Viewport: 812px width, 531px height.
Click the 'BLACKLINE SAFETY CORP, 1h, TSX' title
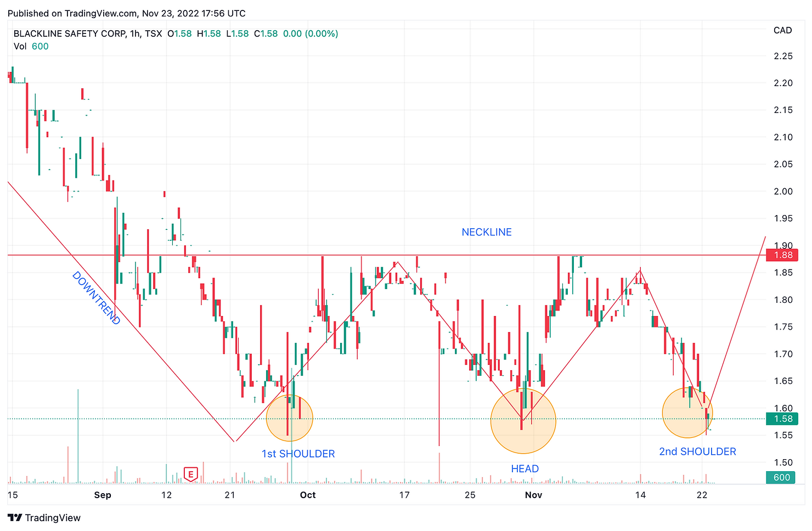(x=88, y=33)
